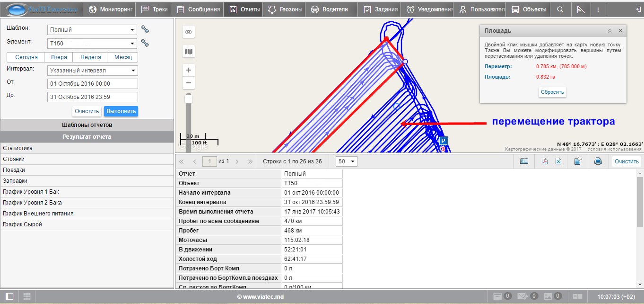Click the printer icon to print report
This screenshot has width=644, height=304.
598,161
